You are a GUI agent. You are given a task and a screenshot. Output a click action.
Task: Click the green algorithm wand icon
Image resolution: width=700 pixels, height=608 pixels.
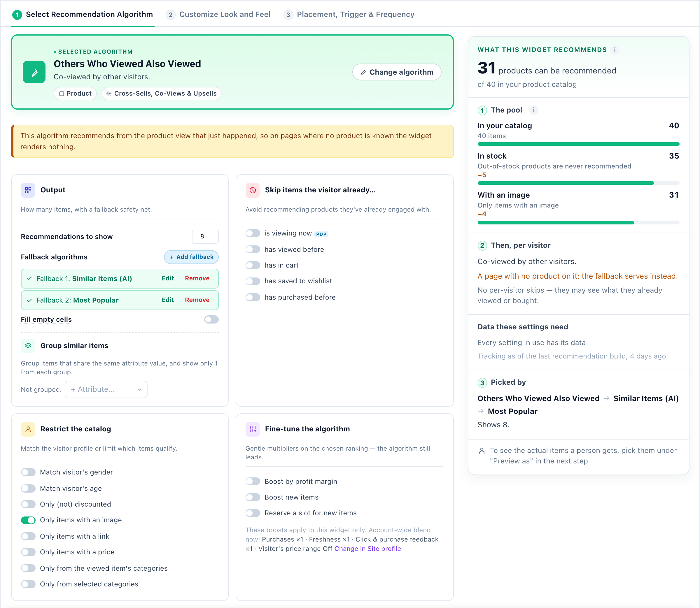34,72
